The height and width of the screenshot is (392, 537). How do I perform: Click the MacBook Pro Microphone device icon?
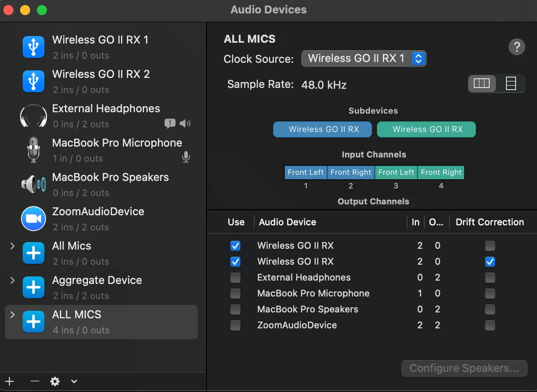tap(34, 150)
